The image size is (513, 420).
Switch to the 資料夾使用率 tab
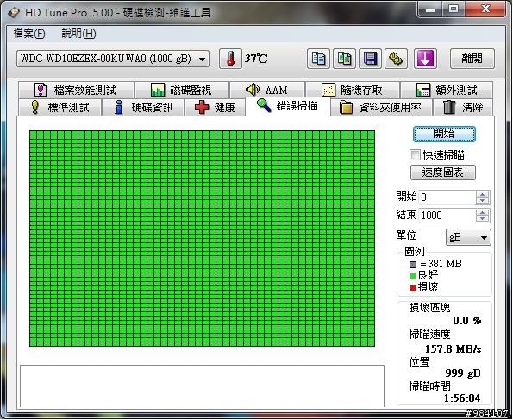(381, 108)
